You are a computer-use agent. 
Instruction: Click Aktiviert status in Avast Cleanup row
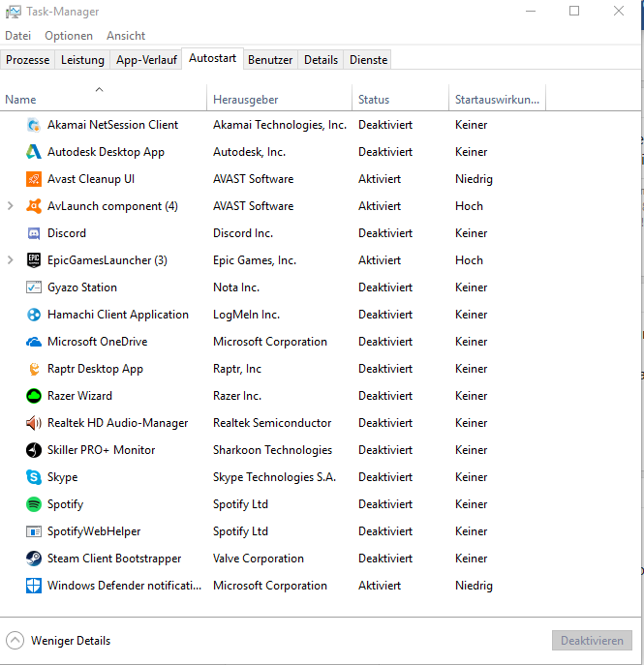pos(380,179)
